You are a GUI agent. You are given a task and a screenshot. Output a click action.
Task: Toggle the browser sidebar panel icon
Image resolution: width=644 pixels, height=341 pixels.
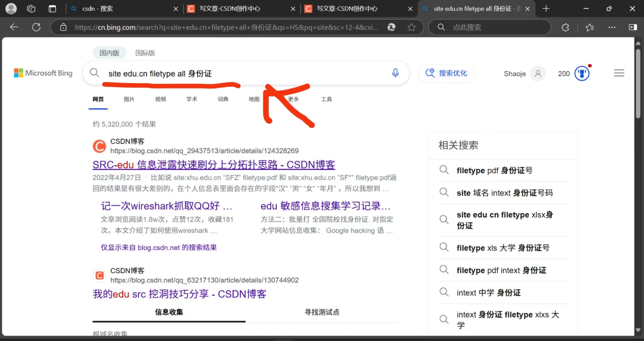(633, 27)
